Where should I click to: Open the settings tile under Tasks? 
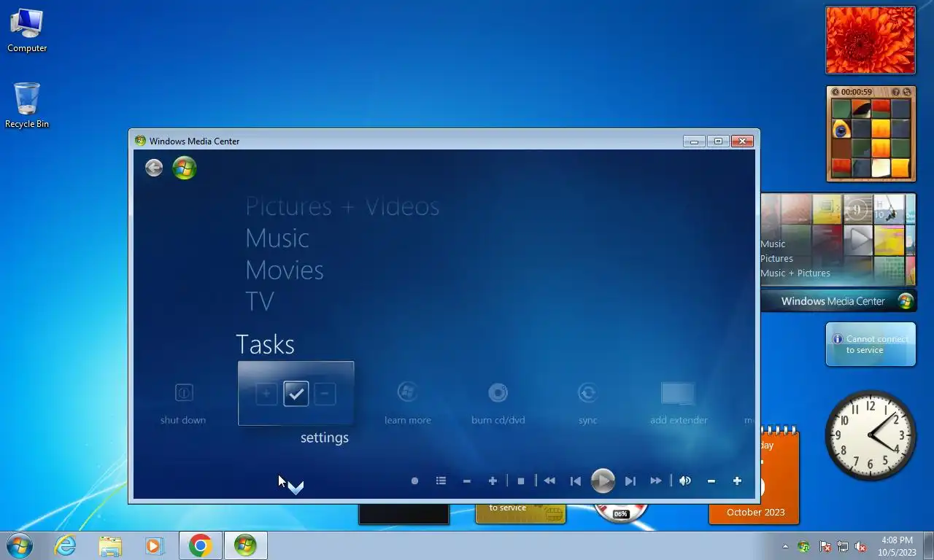coord(296,393)
